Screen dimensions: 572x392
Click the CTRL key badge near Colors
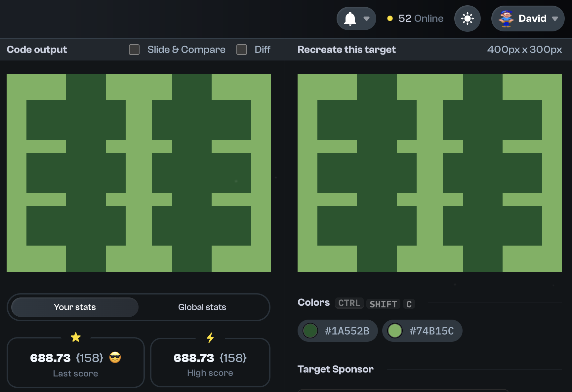[x=349, y=303]
